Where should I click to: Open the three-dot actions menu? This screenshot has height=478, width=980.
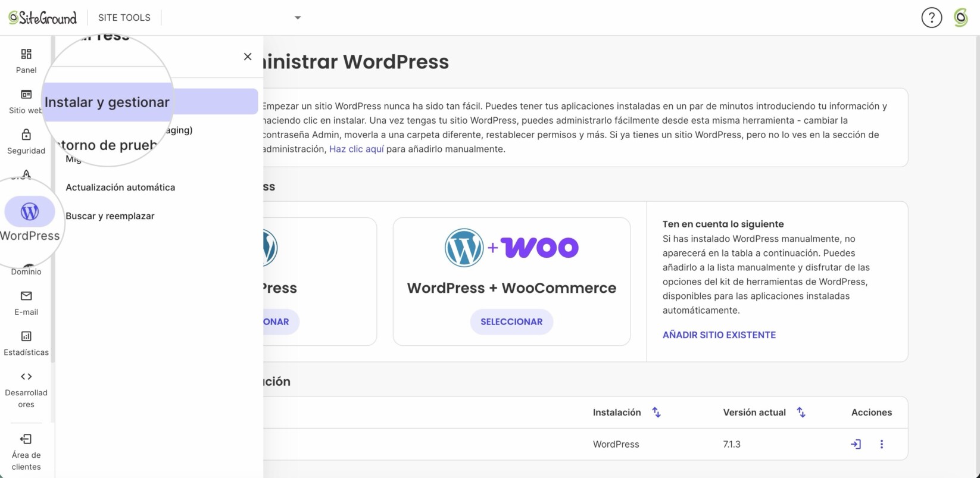click(x=882, y=444)
